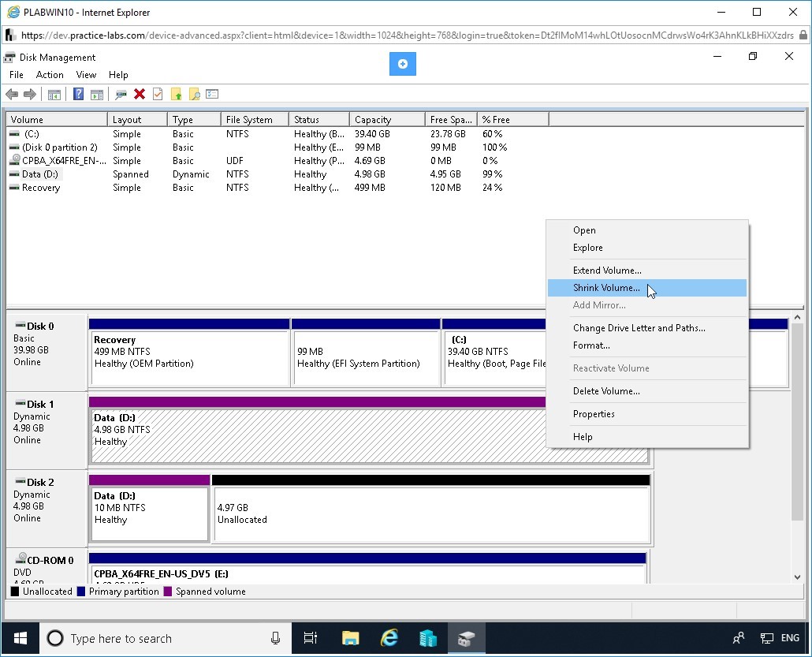Open the Store/server icon on the taskbar
812x657 pixels.
428,638
